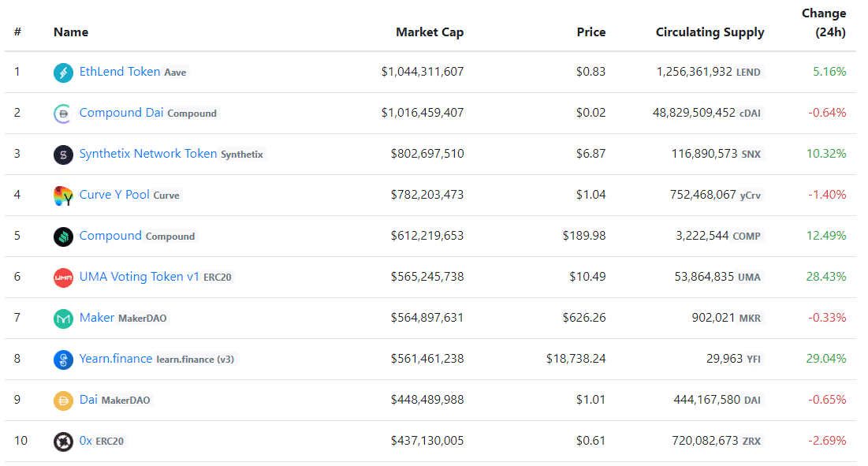Click the $10.49 price value
868x466 pixels.
pyautogui.click(x=587, y=276)
